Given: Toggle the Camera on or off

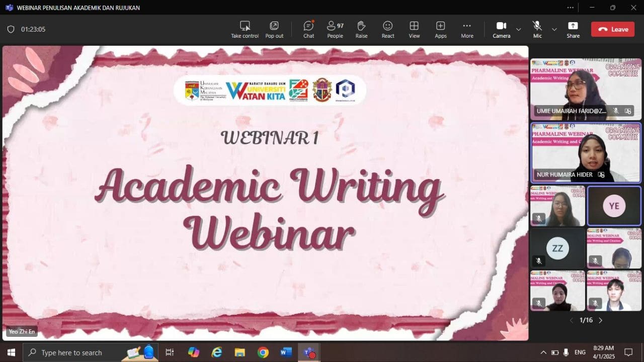Looking at the screenshot, I should coord(501,29).
